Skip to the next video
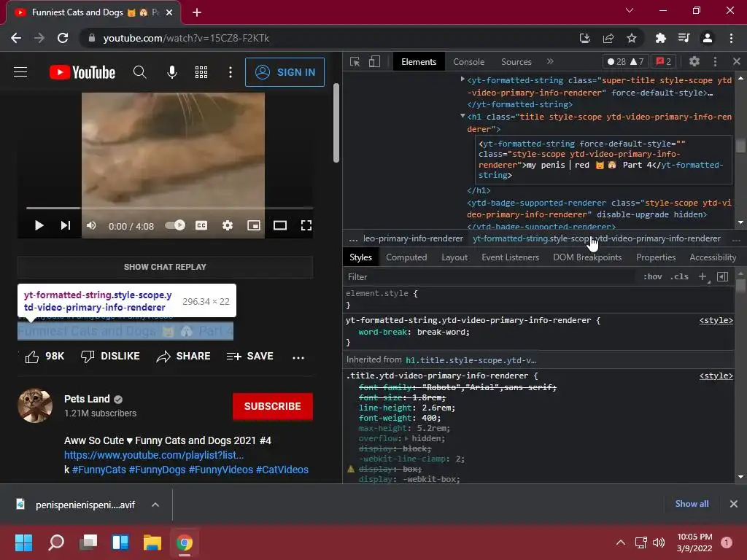747x560 pixels. pos(66,225)
